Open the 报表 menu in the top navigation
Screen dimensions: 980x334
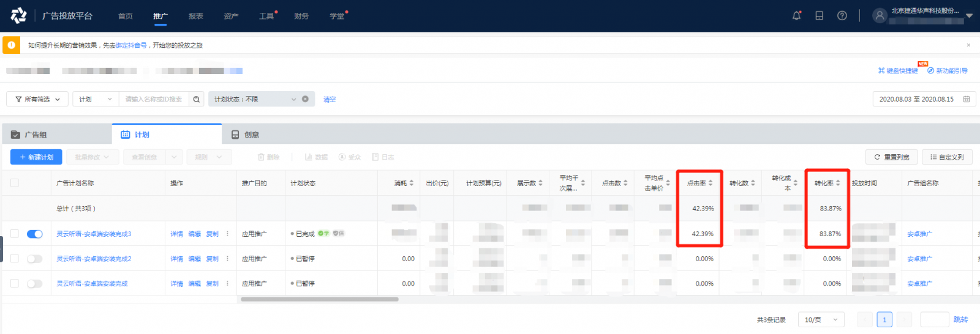click(196, 16)
